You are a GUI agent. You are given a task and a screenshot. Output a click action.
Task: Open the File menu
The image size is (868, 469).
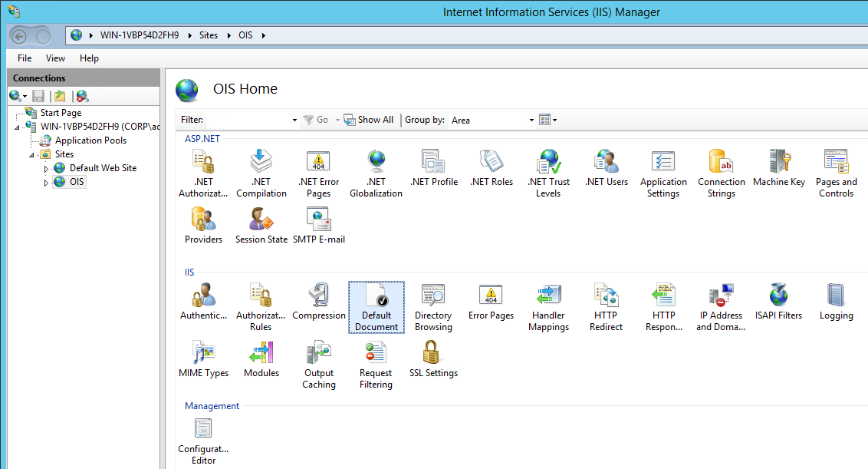[x=25, y=58]
